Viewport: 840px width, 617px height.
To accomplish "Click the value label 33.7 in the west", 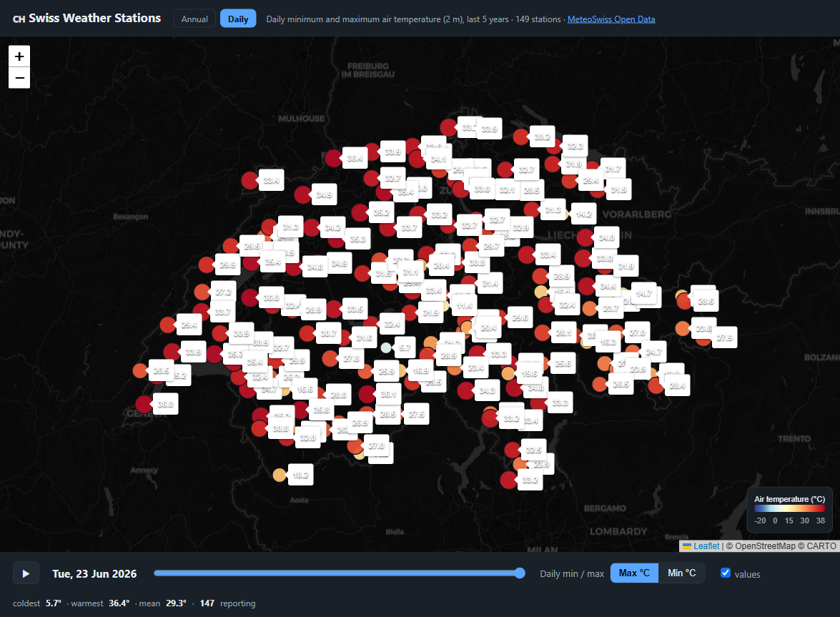I will [222, 311].
